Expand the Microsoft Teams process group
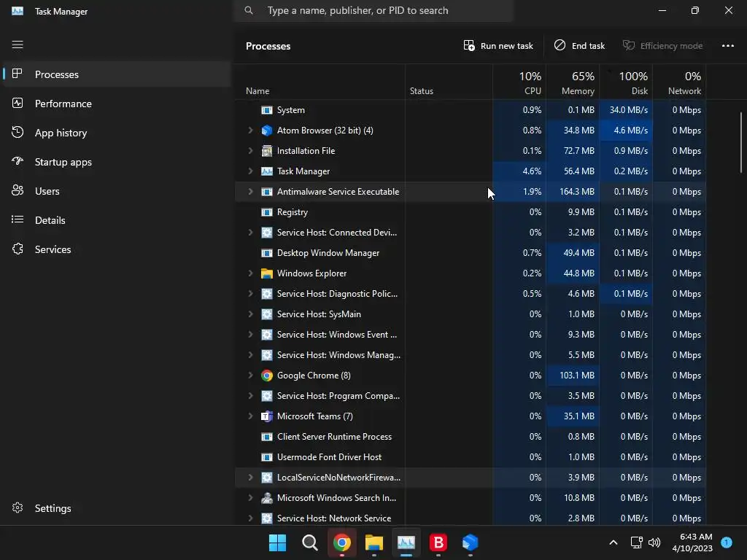The image size is (747, 560). click(x=250, y=416)
